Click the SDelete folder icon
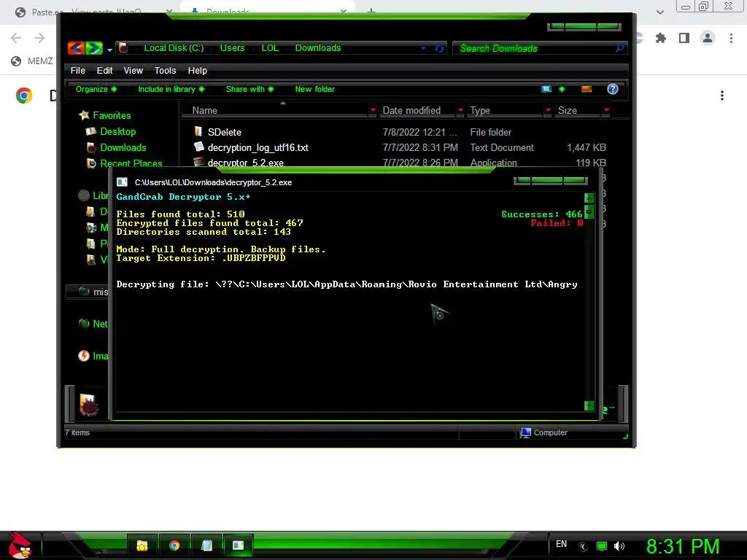The width and height of the screenshot is (747, 560). pyautogui.click(x=198, y=131)
